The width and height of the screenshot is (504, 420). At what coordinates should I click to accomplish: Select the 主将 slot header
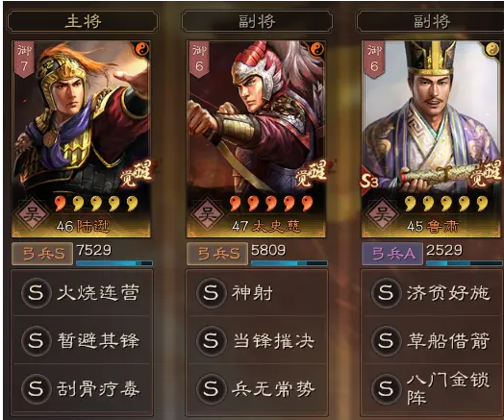pyautogui.click(x=83, y=21)
